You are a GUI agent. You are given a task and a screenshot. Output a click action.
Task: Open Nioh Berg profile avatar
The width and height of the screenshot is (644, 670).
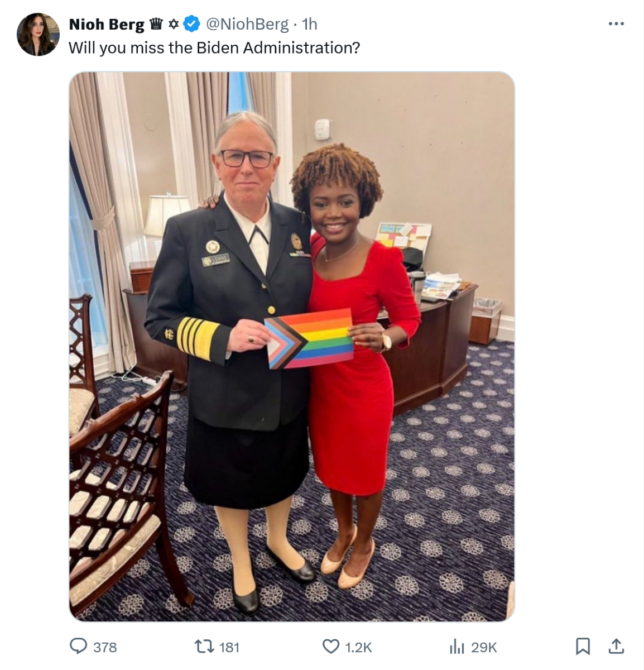(38, 35)
